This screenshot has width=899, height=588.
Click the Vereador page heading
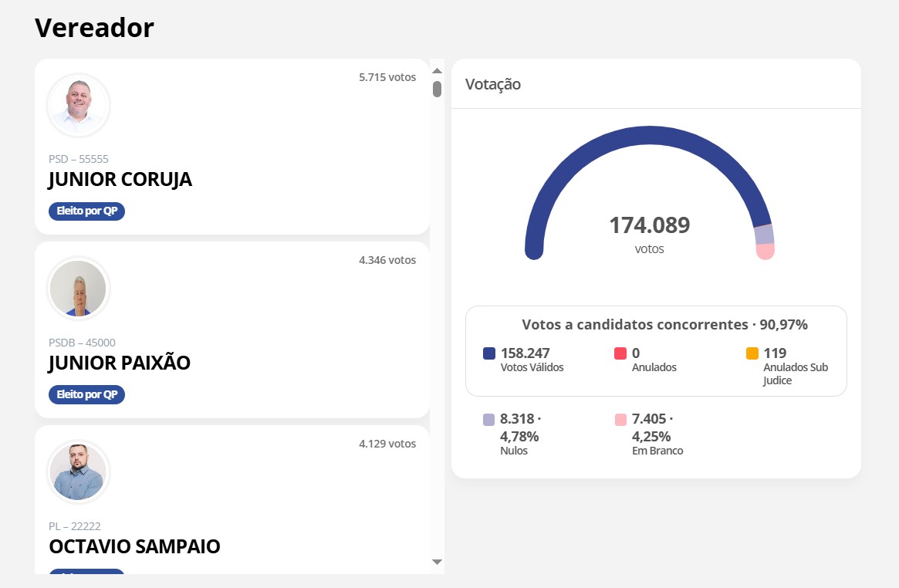click(93, 28)
